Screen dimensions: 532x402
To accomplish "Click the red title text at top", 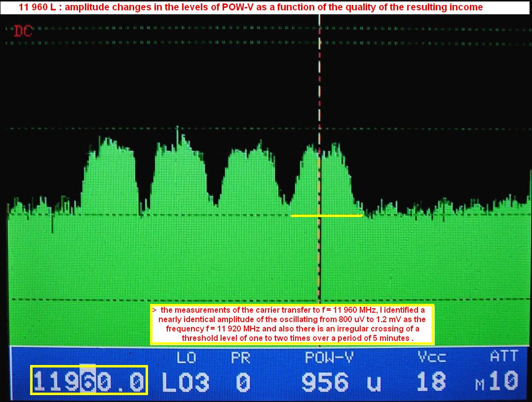I will pos(250,7).
